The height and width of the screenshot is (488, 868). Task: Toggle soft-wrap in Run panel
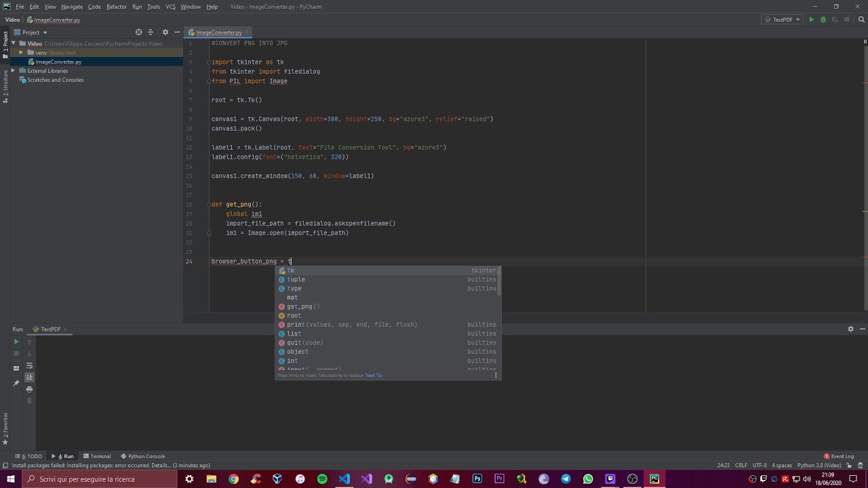[x=29, y=366]
